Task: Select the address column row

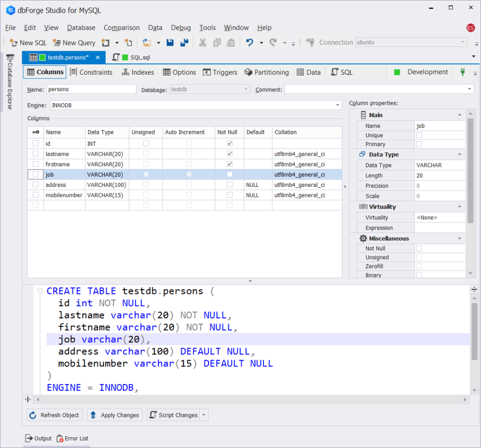Action: [185, 185]
